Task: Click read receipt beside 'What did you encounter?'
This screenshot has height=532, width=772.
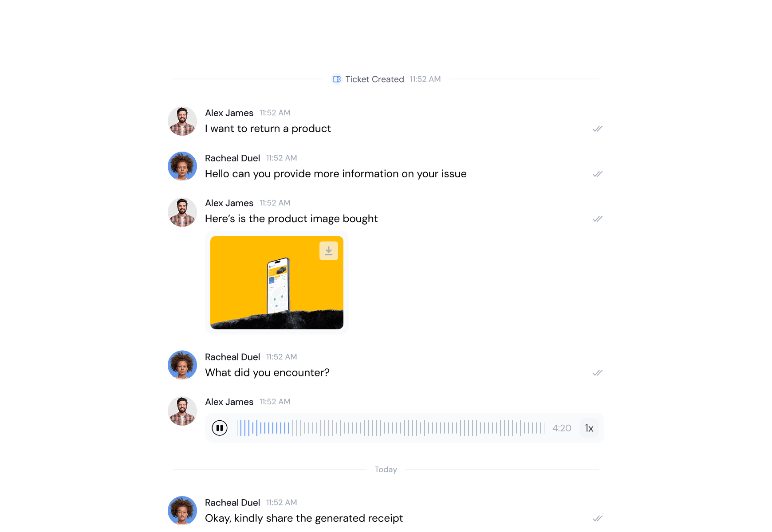Action: coord(598,373)
